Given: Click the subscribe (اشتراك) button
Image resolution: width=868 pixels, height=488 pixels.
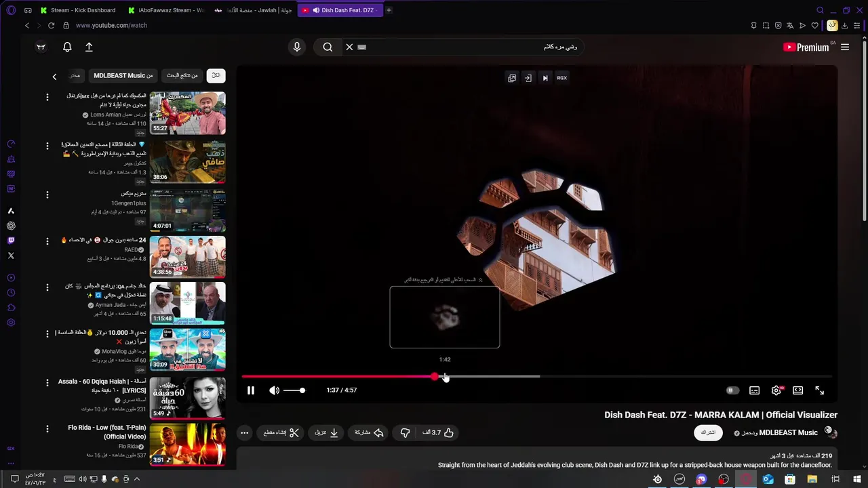Looking at the screenshot, I should click(x=708, y=432).
